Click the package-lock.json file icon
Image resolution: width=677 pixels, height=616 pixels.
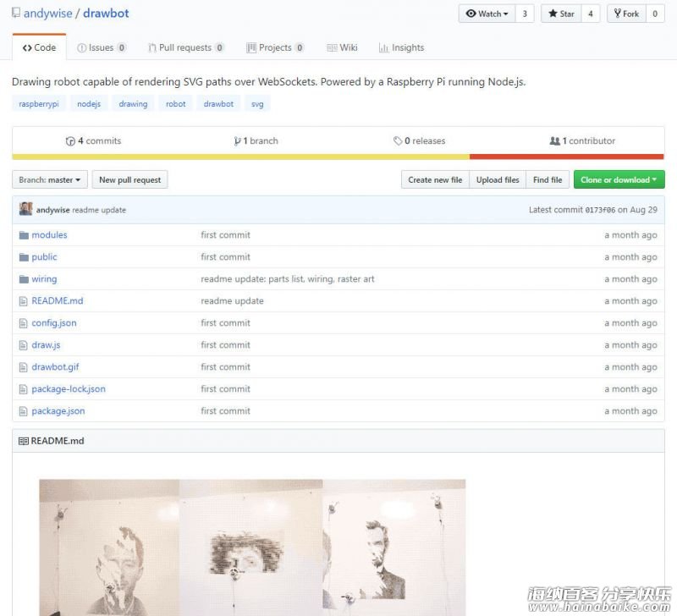[x=24, y=389]
